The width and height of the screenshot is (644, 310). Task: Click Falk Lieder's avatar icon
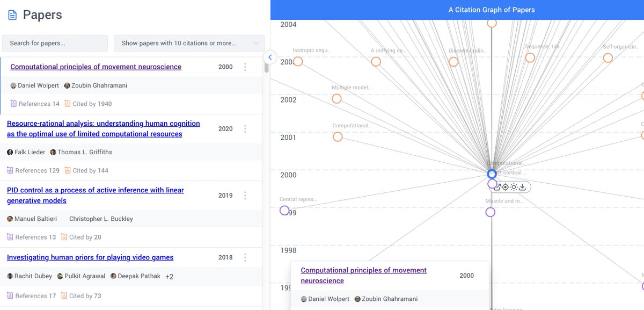coord(10,152)
